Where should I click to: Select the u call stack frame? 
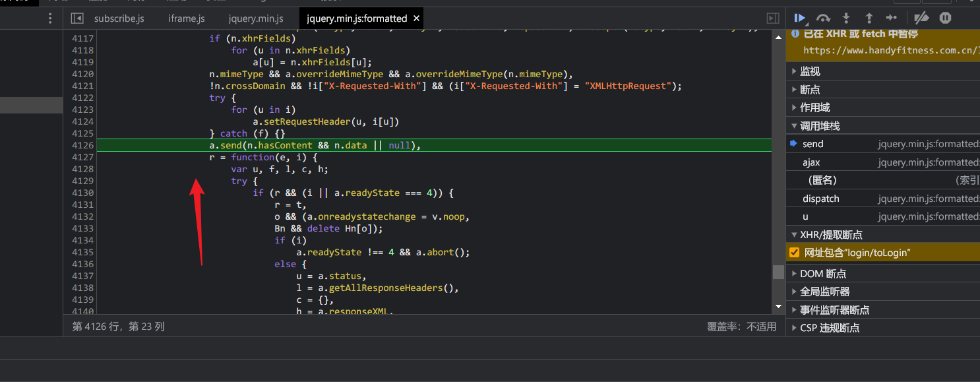tap(883, 216)
